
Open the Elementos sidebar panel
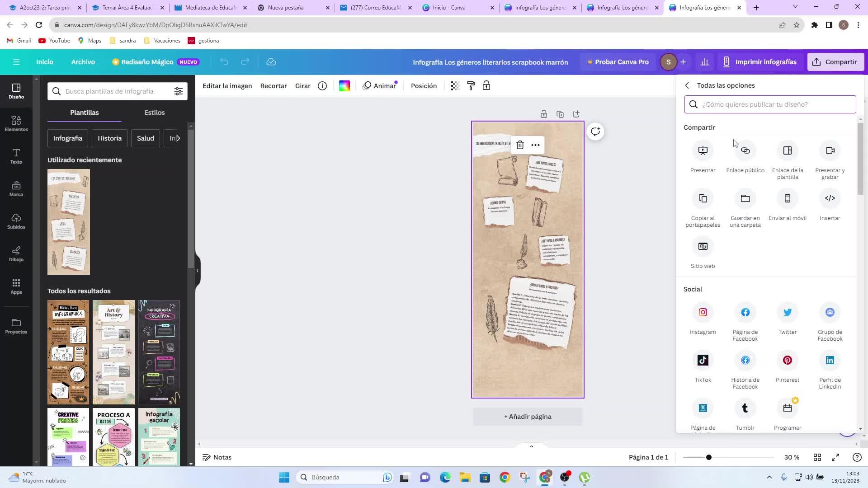point(16,123)
